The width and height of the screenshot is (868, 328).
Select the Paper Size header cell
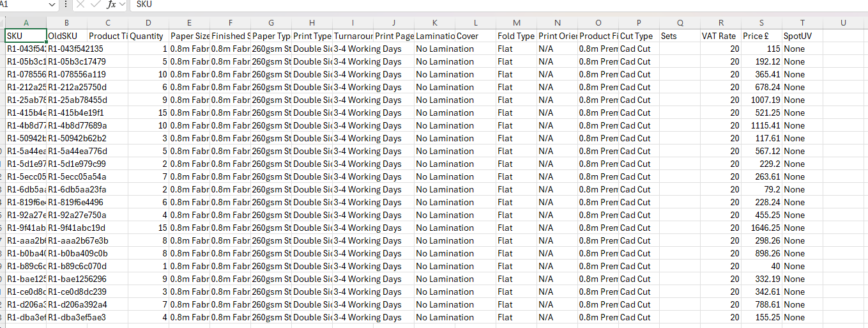pos(189,36)
